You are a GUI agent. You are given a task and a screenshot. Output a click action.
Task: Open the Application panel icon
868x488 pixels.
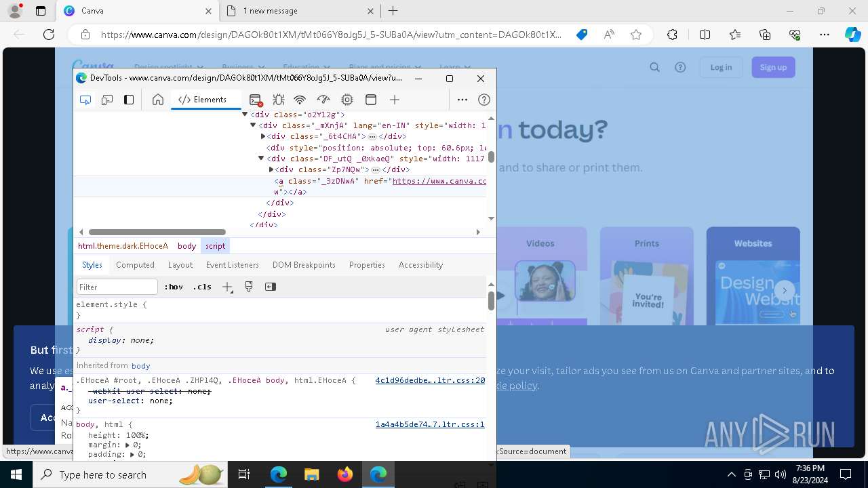371,100
